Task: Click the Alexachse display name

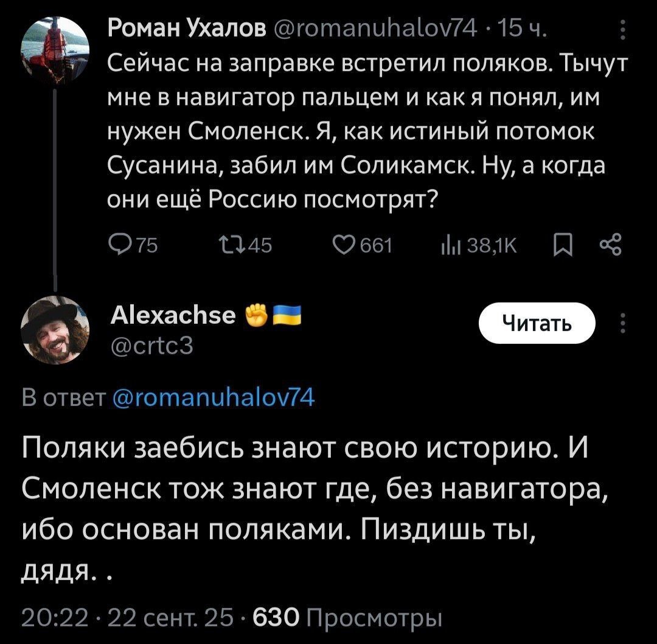Action: [175, 315]
